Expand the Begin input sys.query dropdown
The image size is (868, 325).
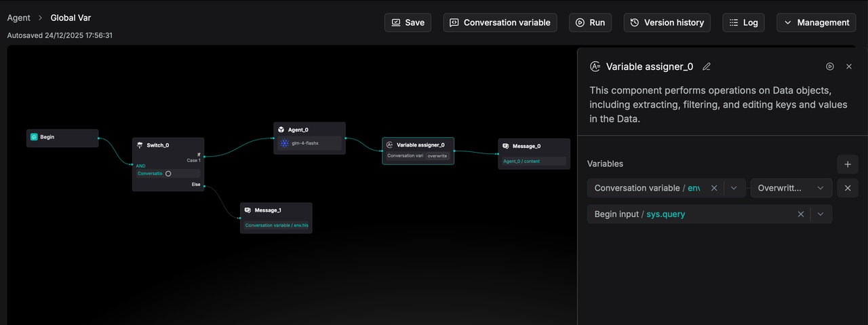point(821,214)
